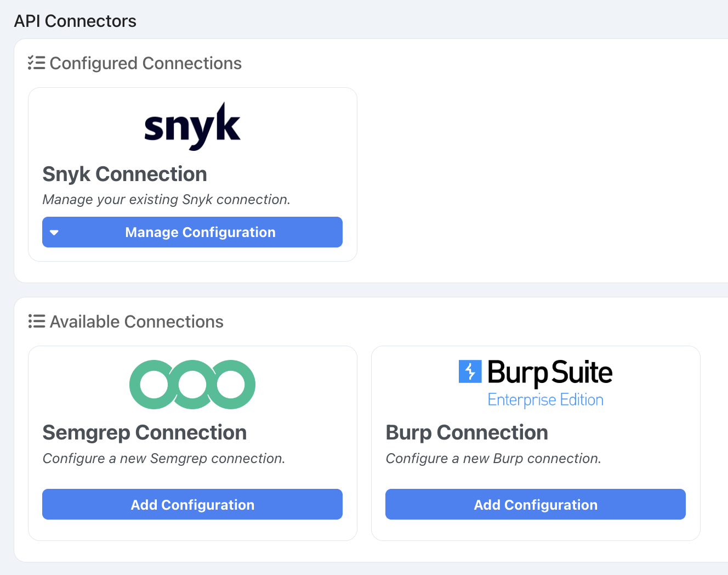The height and width of the screenshot is (575, 728).
Task: Click 'Configure a new Semgrep connection' description
Action: (x=164, y=459)
